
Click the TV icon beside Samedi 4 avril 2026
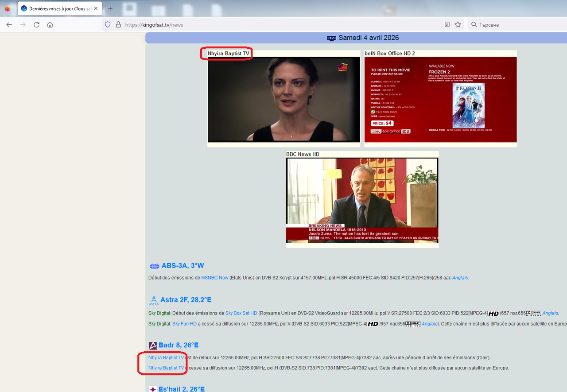click(x=331, y=38)
